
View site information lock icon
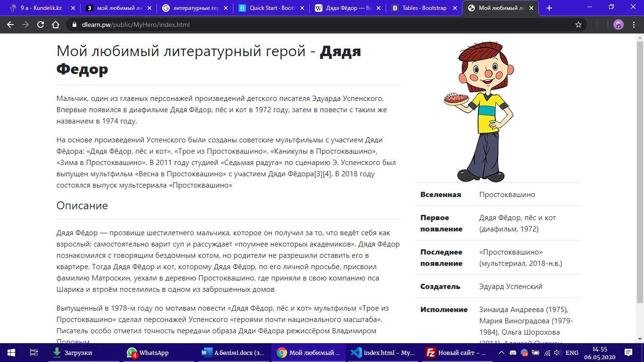[74, 25]
